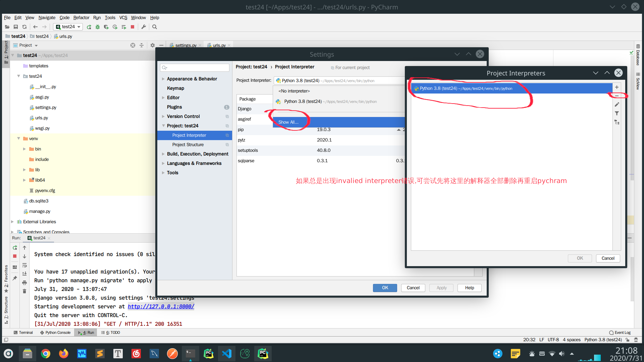Remove selected interpreter with the minus icon
Viewport: 644px width, 362px height.
pos(616,96)
